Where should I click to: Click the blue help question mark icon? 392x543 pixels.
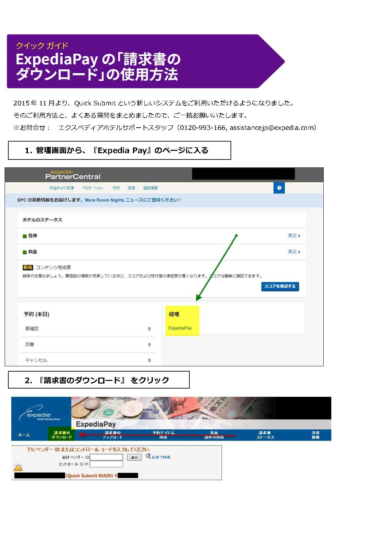pos(279,188)
